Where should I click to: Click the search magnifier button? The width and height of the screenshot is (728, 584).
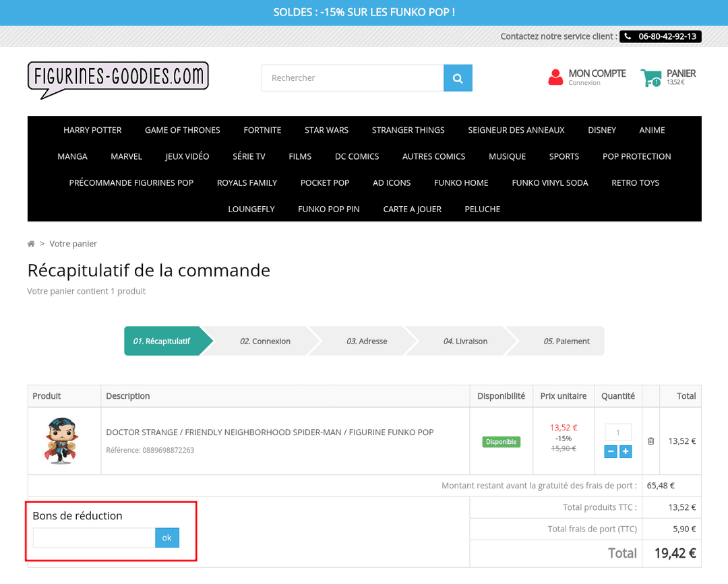[457, 78]
